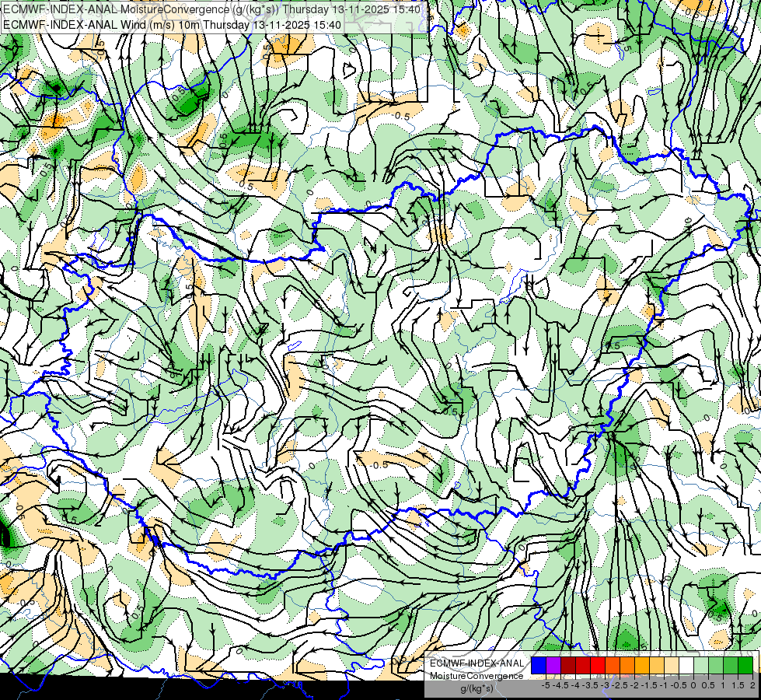Pick the amber swatch right of -2 tick
The width and height of the screenshot is (761, 700).
tap(642, 665)
